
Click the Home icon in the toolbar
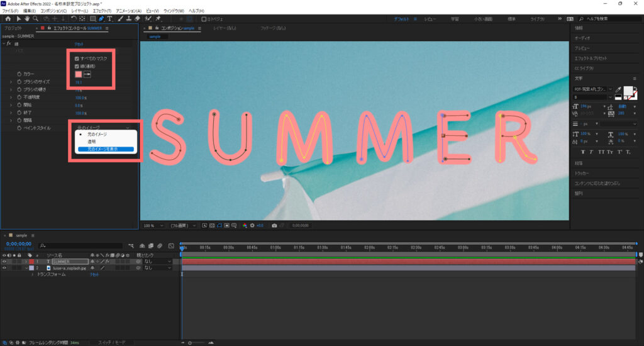point(8,19)
